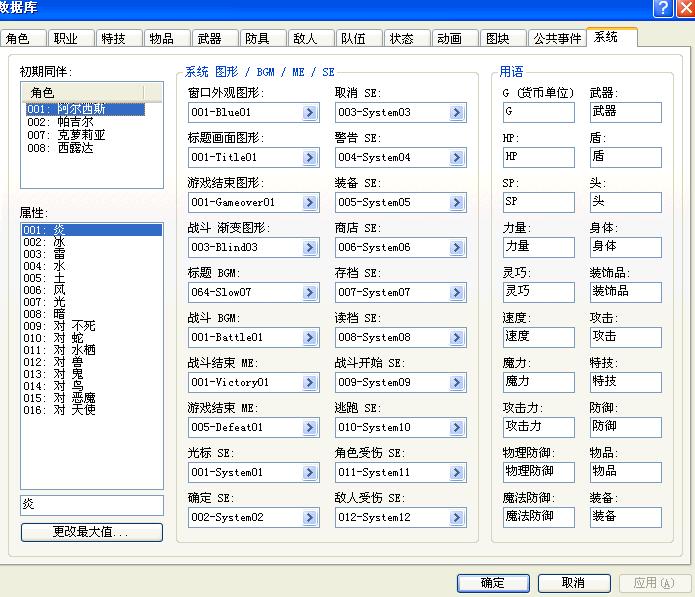
Task: Click the 魔力 term input field
Action: pos(539,382)
